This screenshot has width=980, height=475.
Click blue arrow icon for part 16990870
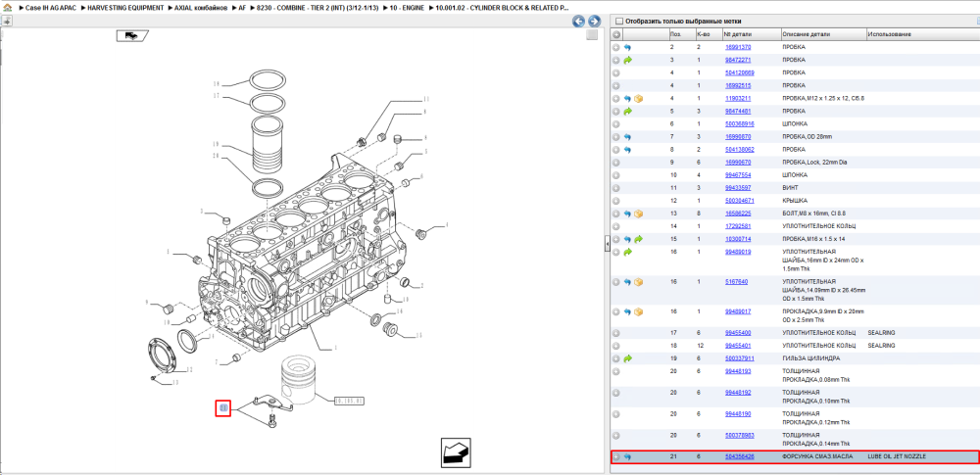(627, 137)
